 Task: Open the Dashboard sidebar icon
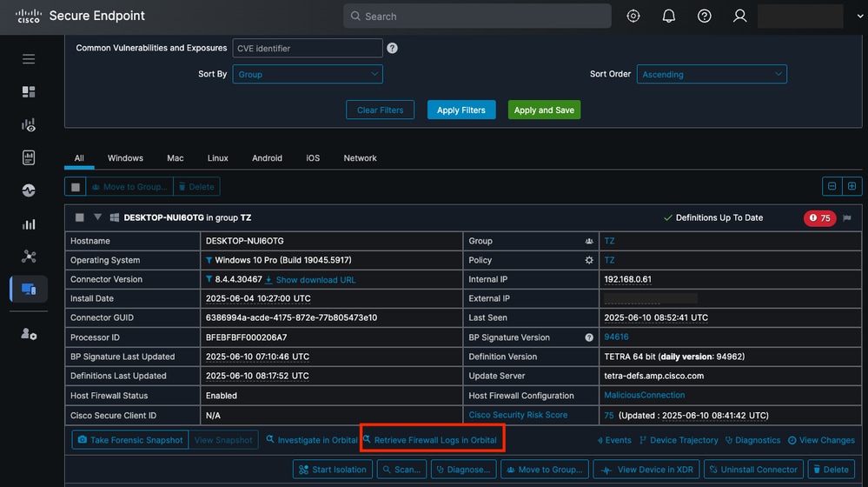[28, 91]
